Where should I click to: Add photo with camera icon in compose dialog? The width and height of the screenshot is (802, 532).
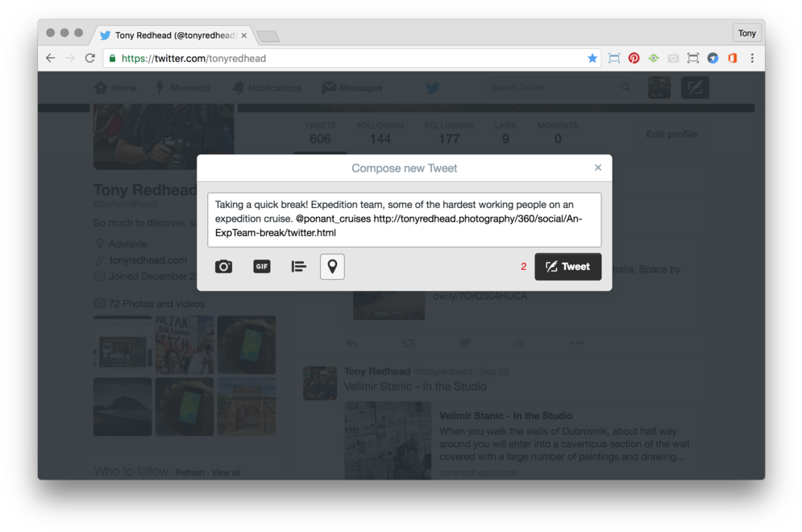[x=223, y=267]
